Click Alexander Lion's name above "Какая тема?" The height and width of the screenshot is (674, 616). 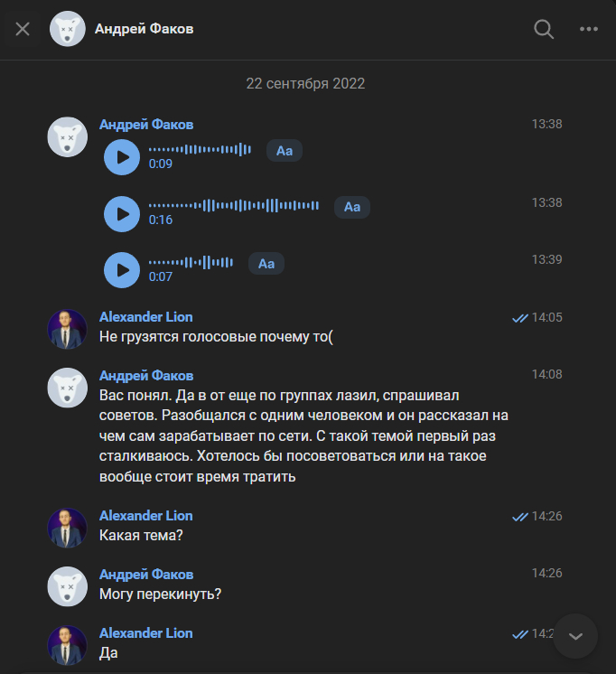(145, 516)
